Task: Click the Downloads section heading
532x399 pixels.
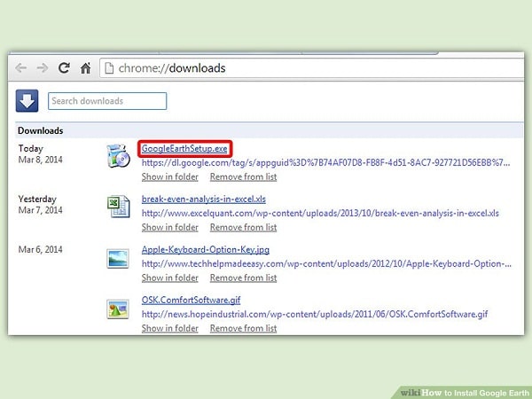Action: (41, 130)
